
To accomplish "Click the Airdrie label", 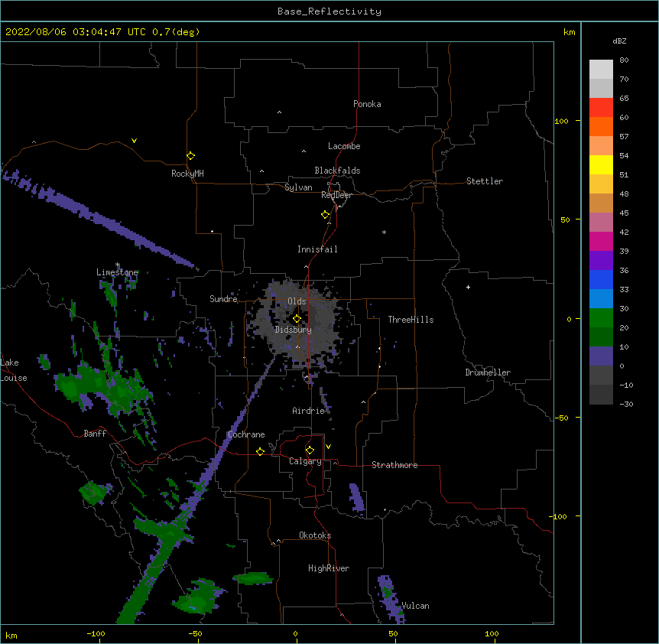I will coord(309,411).
